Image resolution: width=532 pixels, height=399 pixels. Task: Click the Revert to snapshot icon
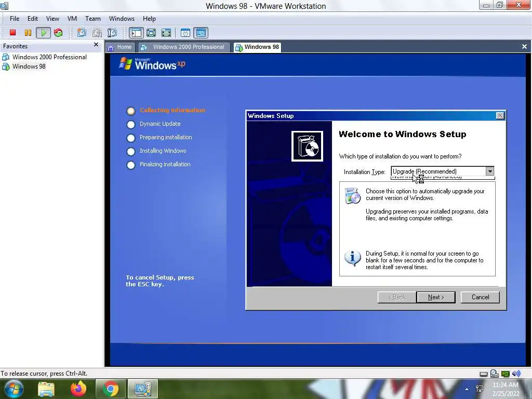[x=97, y=33]
